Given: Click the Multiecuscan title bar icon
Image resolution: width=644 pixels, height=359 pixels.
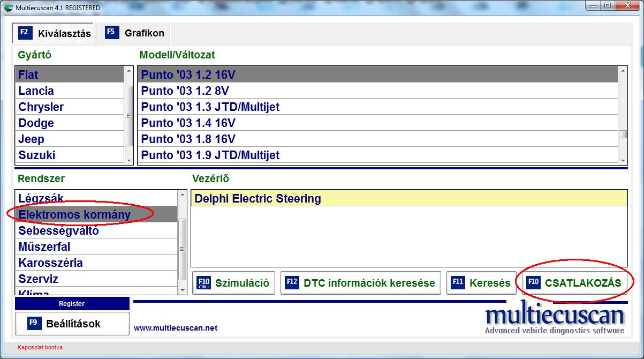Looking at the screenshot, I should (8, 7).
